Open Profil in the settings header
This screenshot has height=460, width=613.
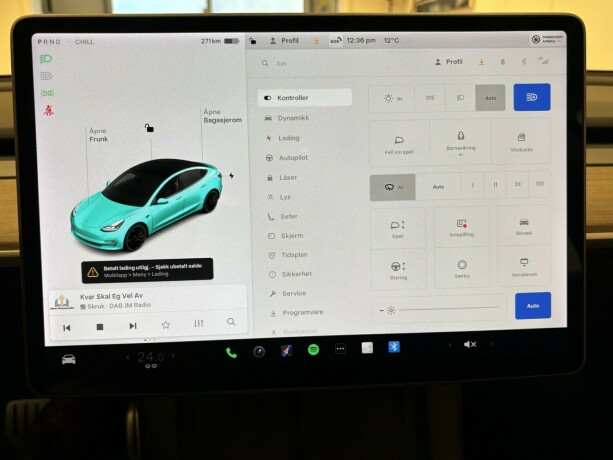coord(449,62)
